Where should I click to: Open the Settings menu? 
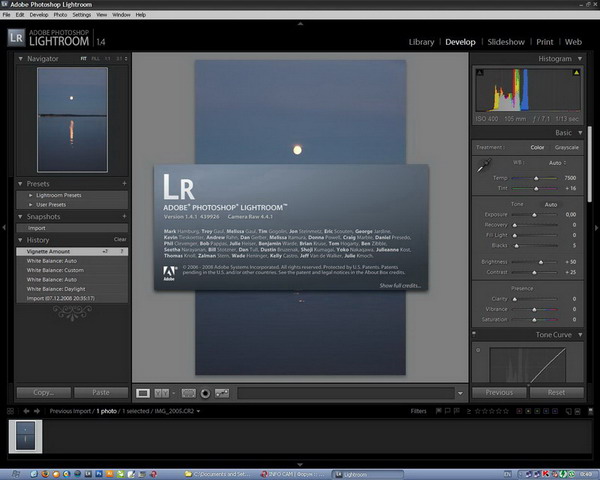(x=82, y=15)
